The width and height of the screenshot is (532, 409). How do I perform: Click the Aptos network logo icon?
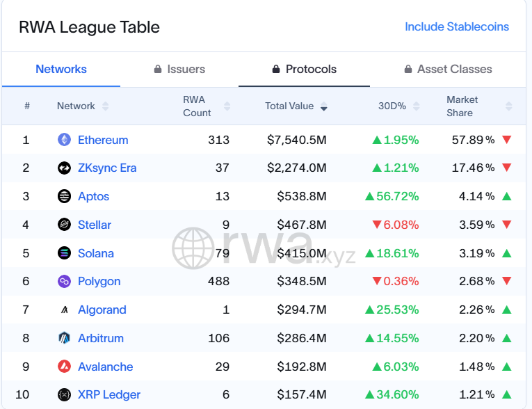(x=64, y=196)
